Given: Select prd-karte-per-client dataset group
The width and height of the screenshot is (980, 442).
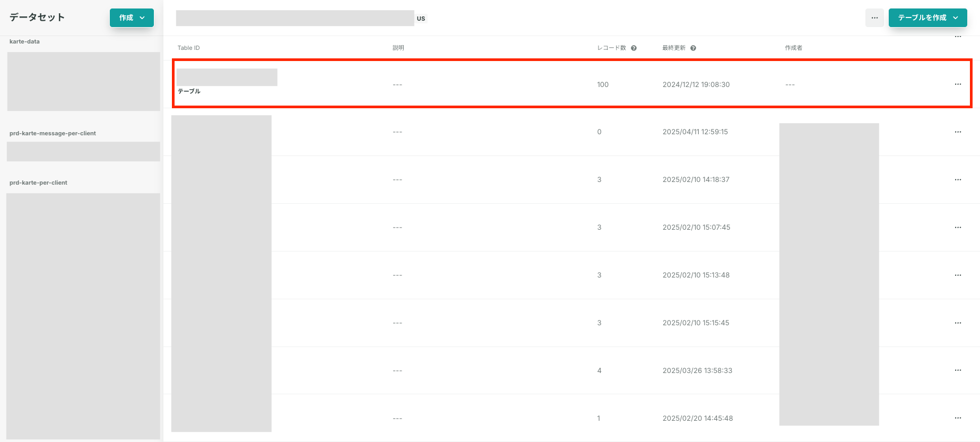Looking at the screenshot, I should tap(38, 183).
